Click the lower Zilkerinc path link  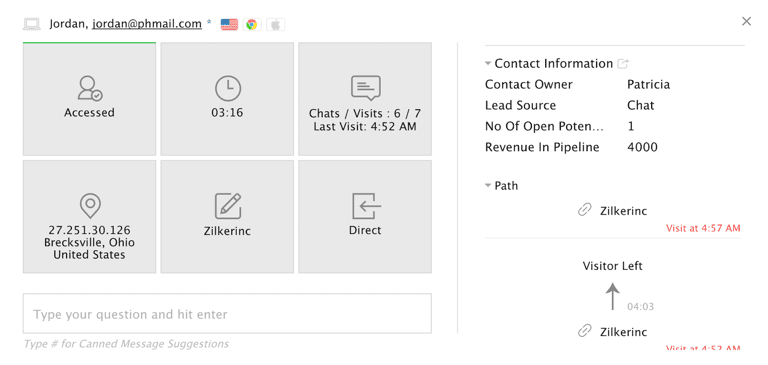point(624,332)
